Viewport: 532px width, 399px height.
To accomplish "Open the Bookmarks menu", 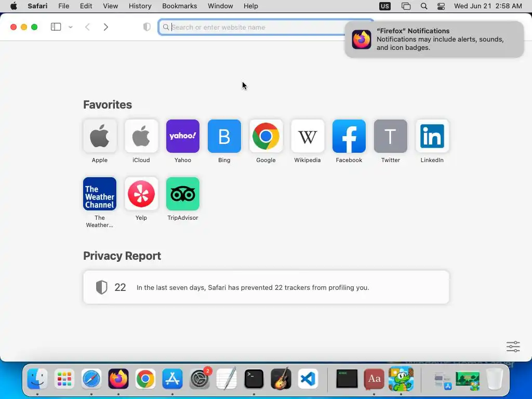I will [179, 6].
